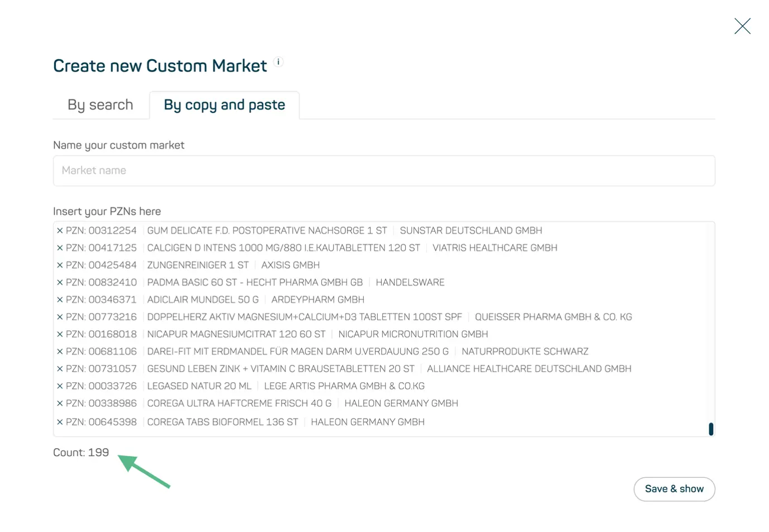Remove PZN 00773216 entry
This screenshot has height=532, width=769.
[x=60, y=317]
